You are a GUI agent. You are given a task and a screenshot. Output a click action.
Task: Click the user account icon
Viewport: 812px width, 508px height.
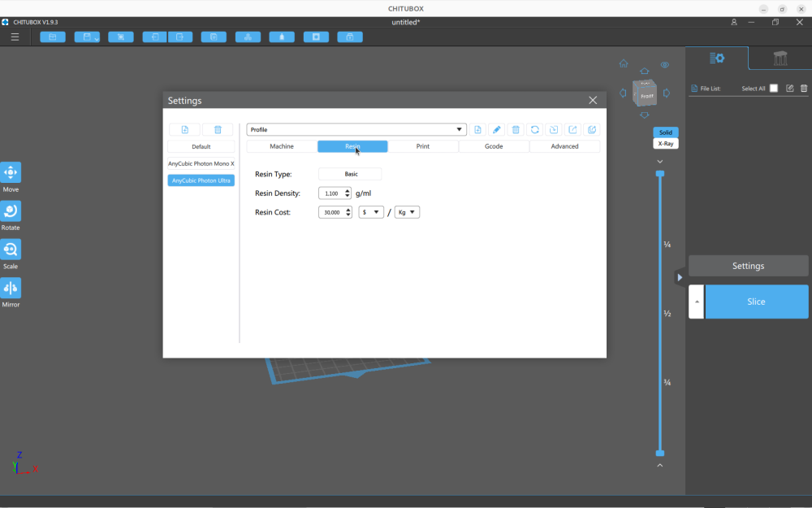click(734, 22)
